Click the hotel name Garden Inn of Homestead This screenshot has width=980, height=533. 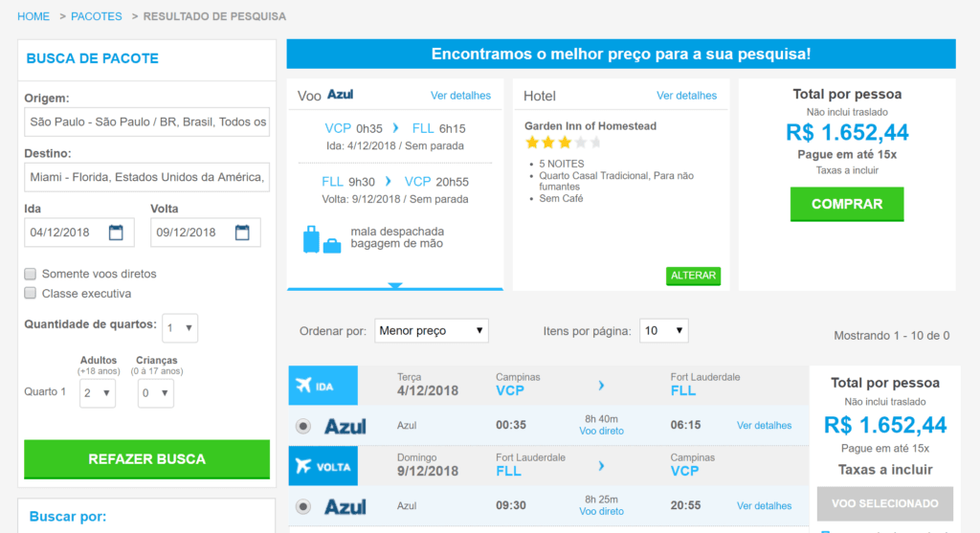click(590, 125)
